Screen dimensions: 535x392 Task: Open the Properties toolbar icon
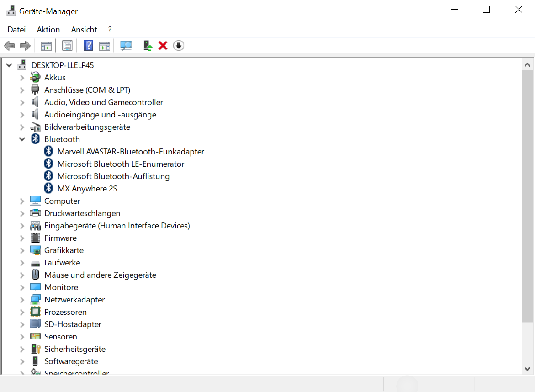click(67, 46)
